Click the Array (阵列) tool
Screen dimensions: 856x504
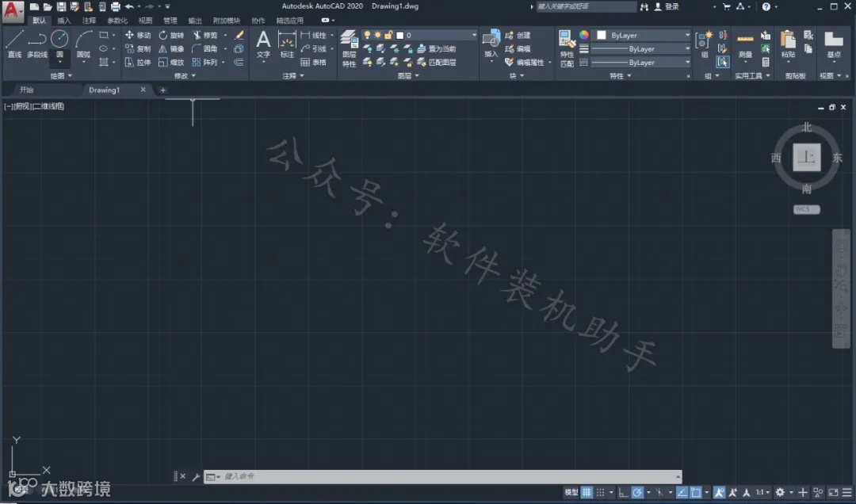(x=204, y=63)
